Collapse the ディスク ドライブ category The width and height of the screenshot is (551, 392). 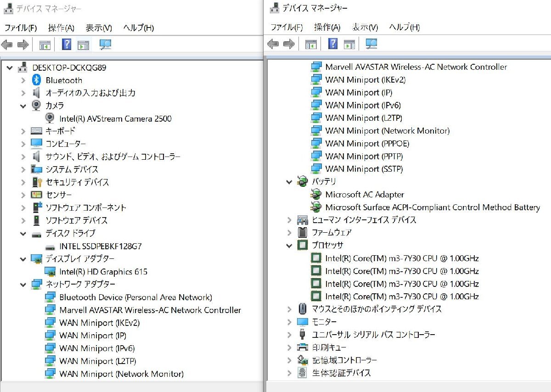[23, 234]
